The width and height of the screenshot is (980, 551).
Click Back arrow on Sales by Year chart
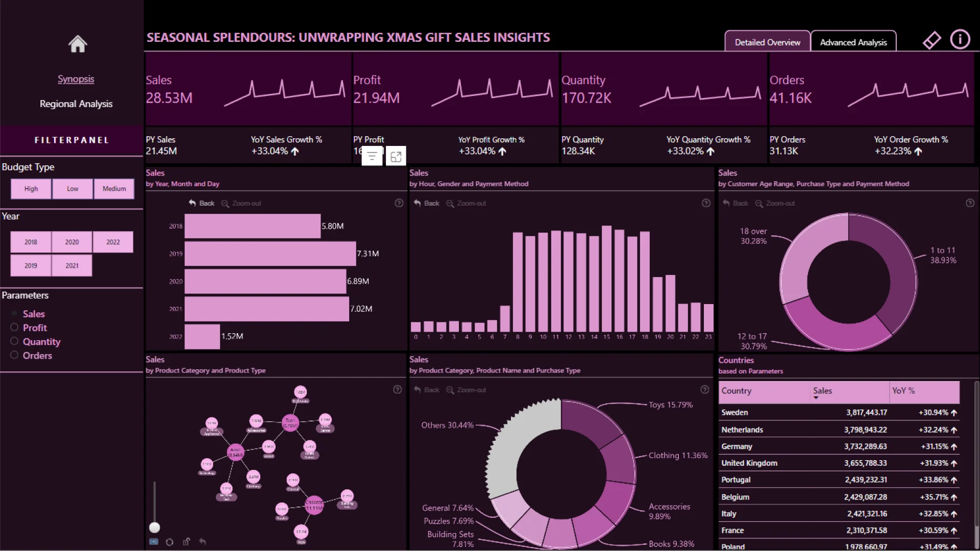click(201, 203)
